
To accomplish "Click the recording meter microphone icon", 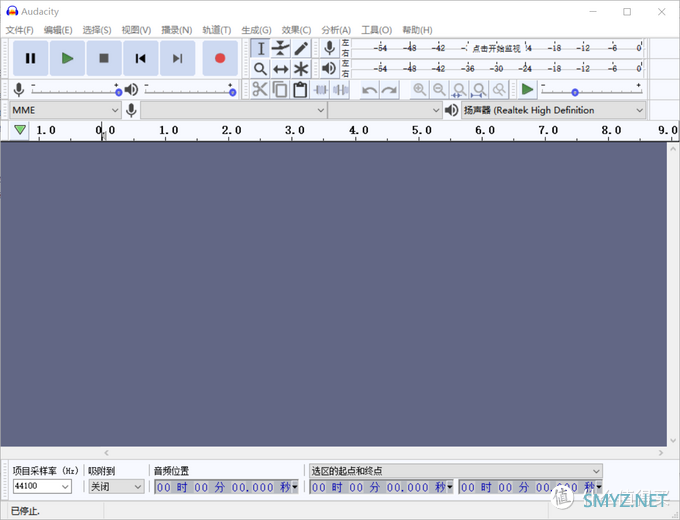I will (330, 48).
